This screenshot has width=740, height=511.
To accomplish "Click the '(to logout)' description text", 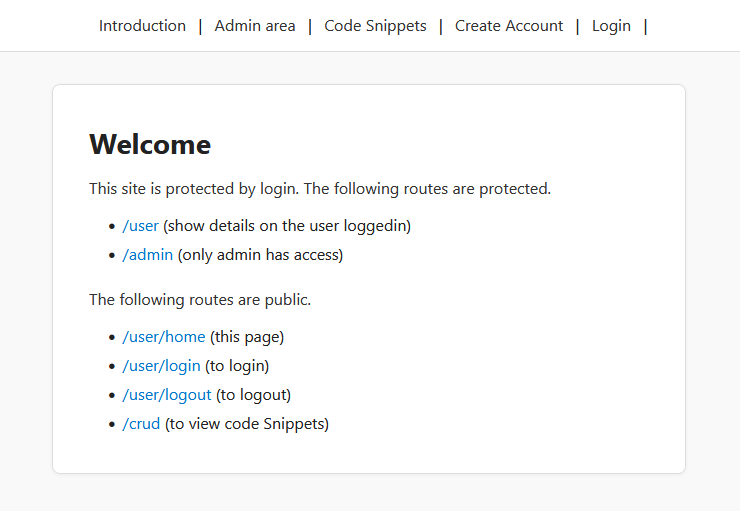I will point(253,395).
